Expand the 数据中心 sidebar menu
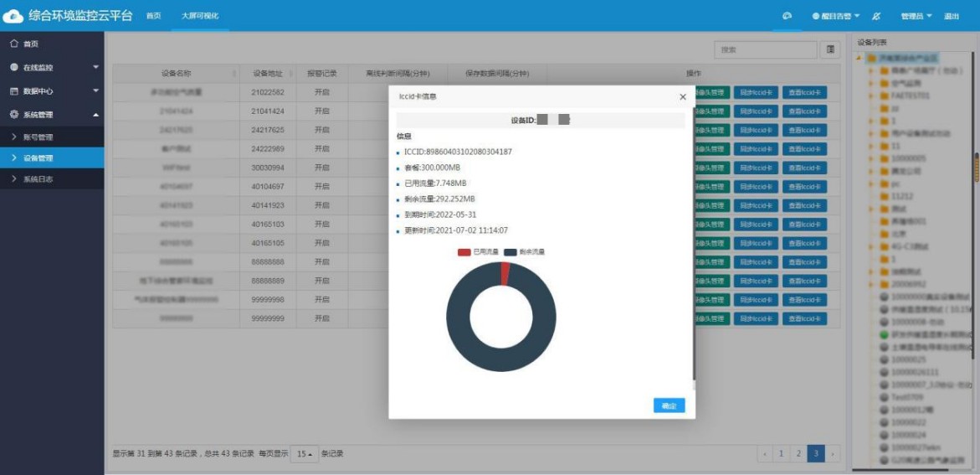 pyautogui.click(x=52, y=90)
